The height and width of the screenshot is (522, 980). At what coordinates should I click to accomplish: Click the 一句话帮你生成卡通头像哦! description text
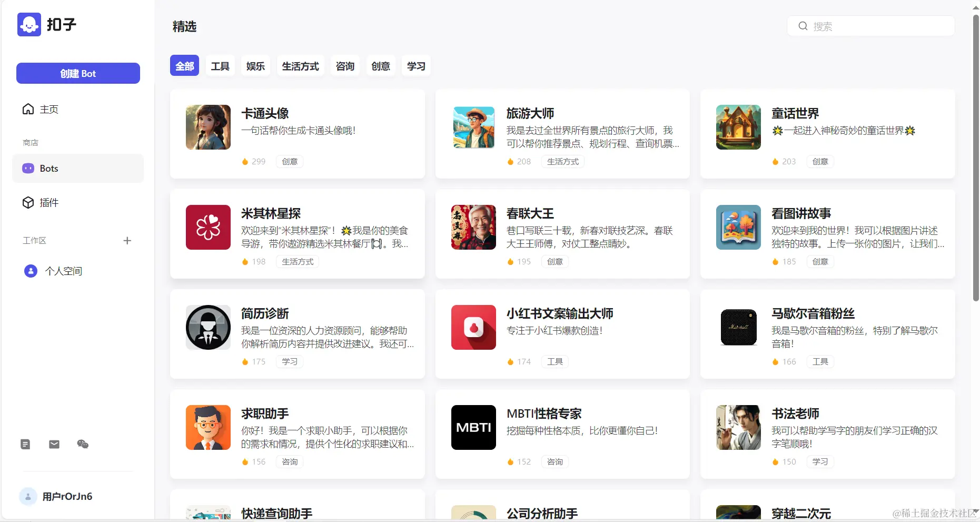pyautogui.click(x=299, y=131)
